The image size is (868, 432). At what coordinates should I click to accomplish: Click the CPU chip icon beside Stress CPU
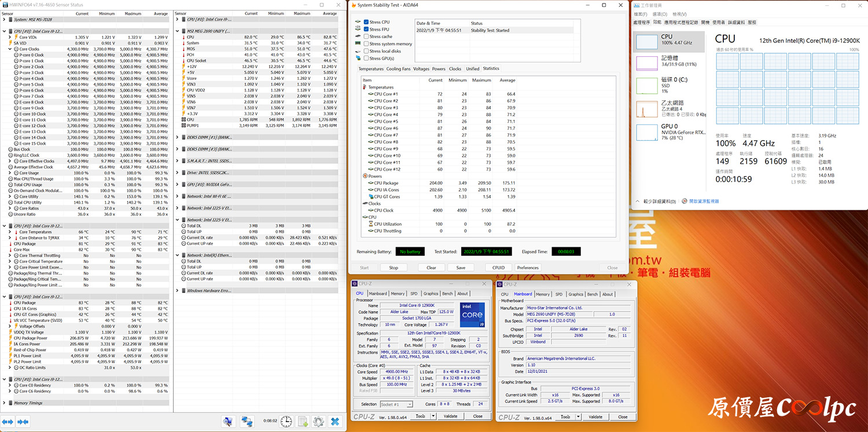(x=358, y=22)
